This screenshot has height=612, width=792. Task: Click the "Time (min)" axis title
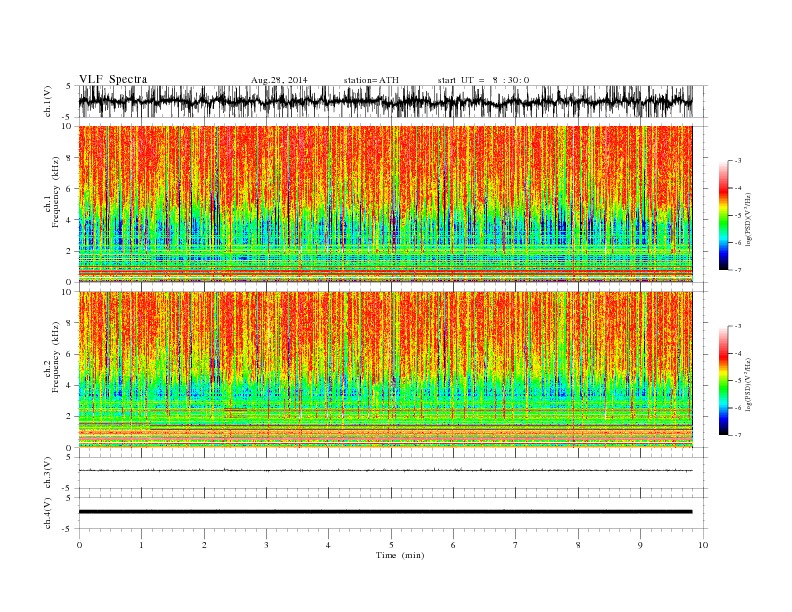pyautogui.click(x=400, y=555)
